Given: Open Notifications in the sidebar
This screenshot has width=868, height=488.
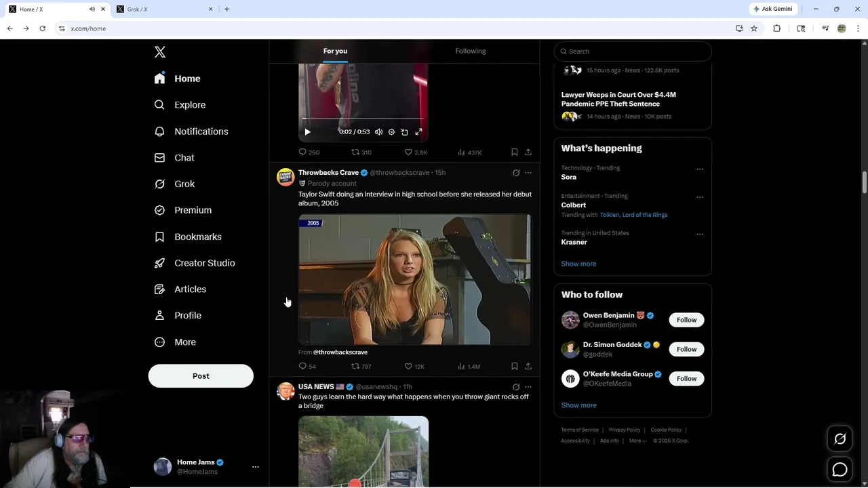Looking at the screenshot, I should coord(191,131).
